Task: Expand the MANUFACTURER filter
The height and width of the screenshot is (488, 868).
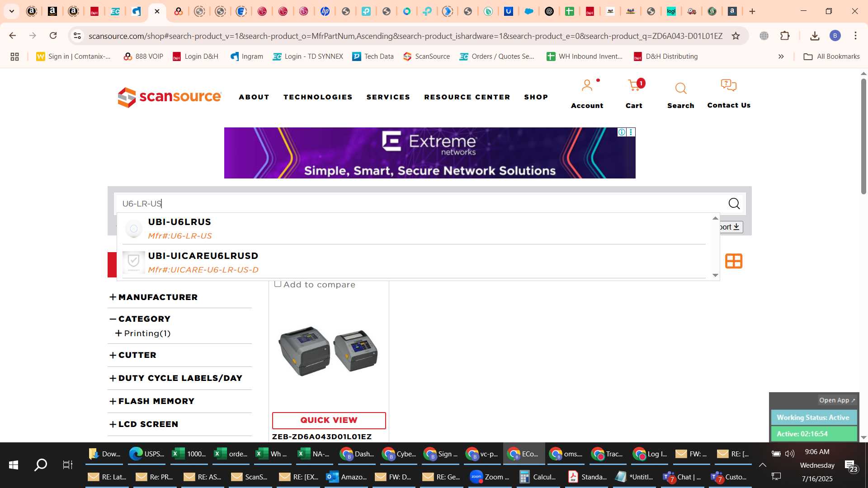Action: [x=154, y=297]
